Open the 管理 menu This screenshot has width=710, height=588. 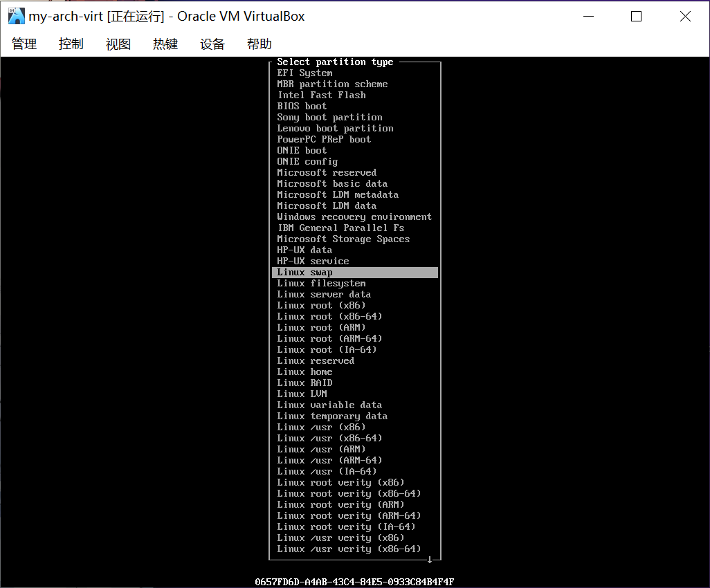[x=24, y=44]
